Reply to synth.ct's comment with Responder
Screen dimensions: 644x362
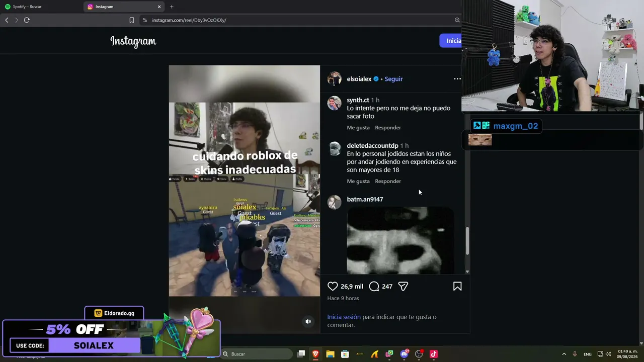coord(388,128)
